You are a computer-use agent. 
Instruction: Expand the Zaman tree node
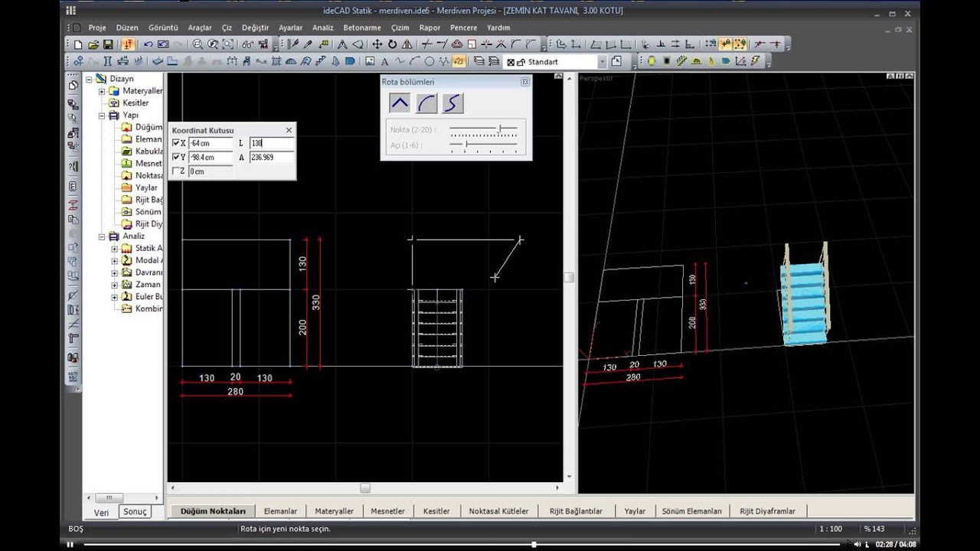point(114,285)
